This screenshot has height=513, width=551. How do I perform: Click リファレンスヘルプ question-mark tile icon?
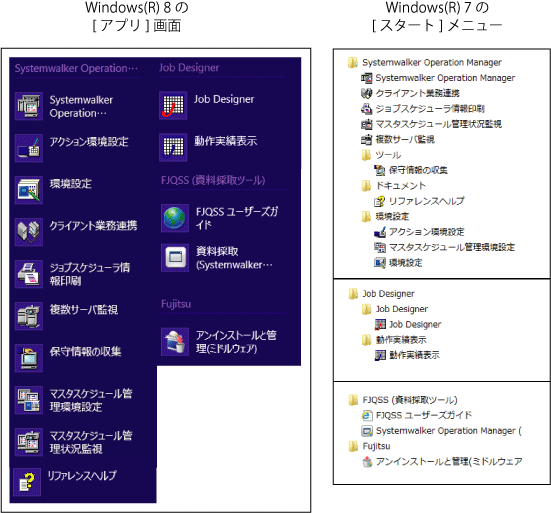[27, 482]
